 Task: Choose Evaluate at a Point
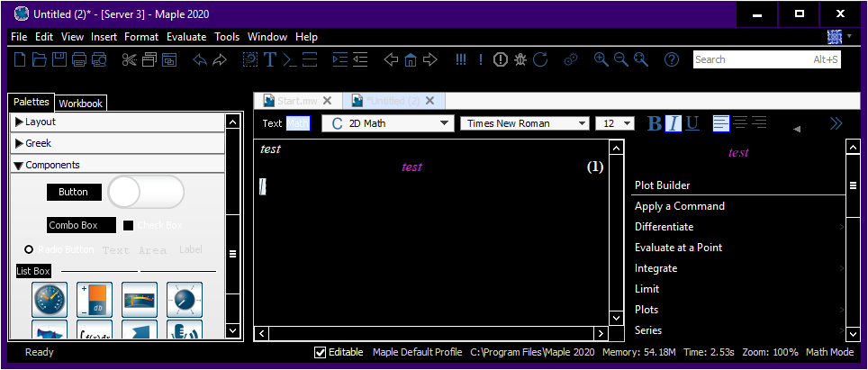coord(738,248)
